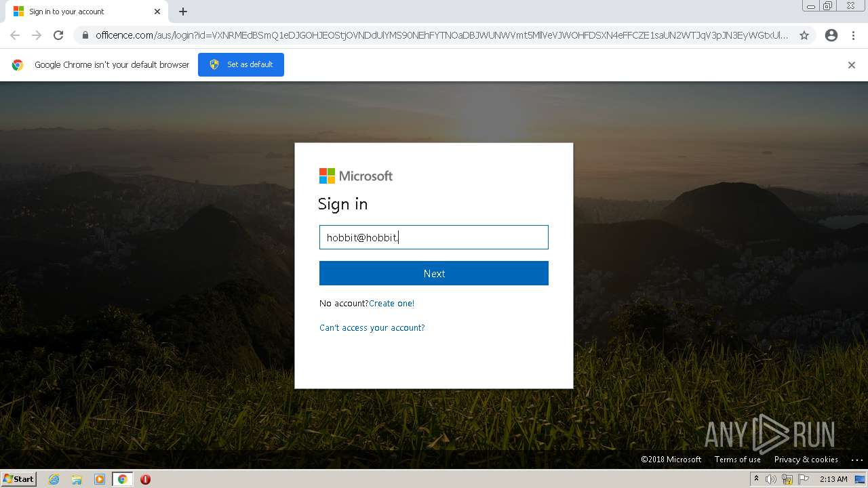Open a new tab with plus button

pyautogui.click(x=183, y=12)
